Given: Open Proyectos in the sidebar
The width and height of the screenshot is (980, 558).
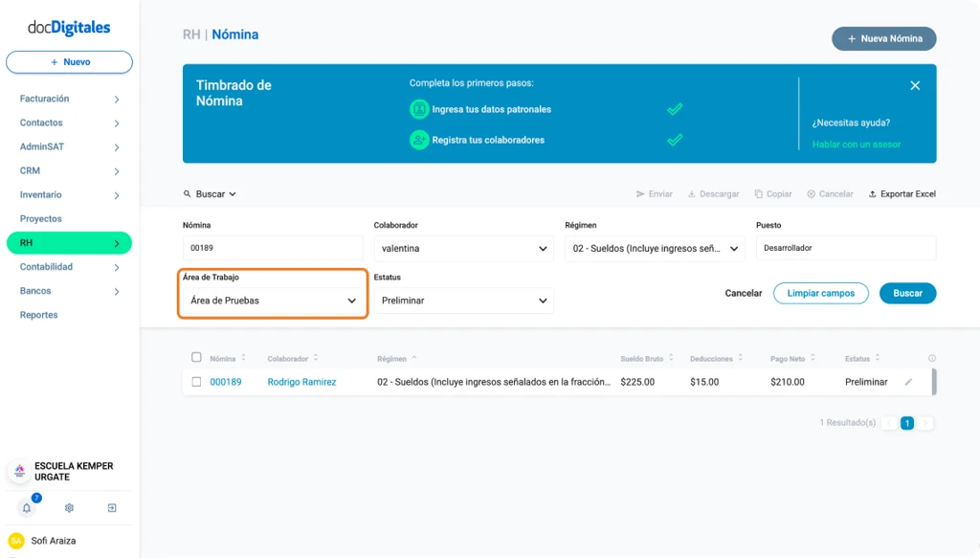Looking at the screenshot, I should [x=40, y=218].
